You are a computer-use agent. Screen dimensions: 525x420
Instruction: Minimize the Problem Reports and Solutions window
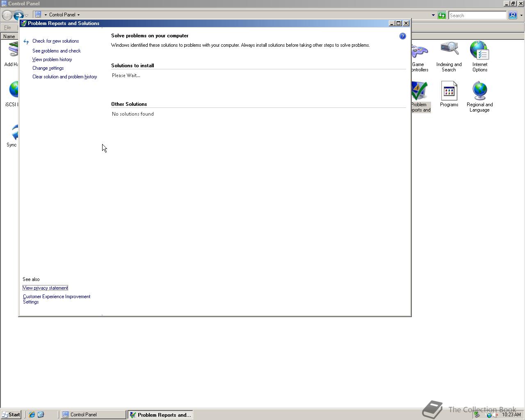coord(392,23)
